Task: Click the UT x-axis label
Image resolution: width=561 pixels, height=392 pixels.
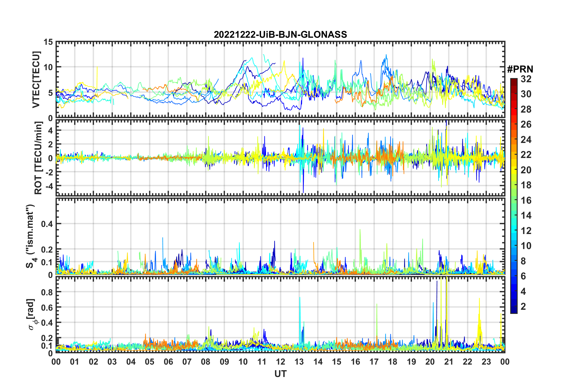Action: tap(280, 374)
